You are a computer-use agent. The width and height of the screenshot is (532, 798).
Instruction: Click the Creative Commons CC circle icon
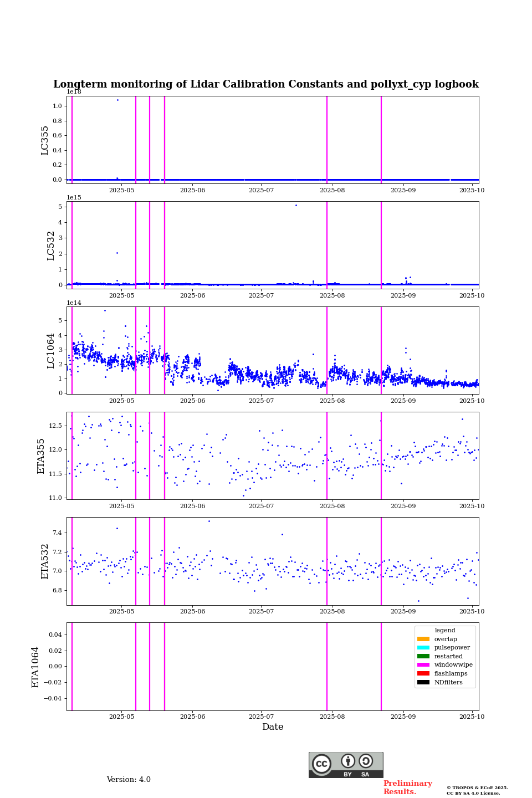click(x=321, y=764)
